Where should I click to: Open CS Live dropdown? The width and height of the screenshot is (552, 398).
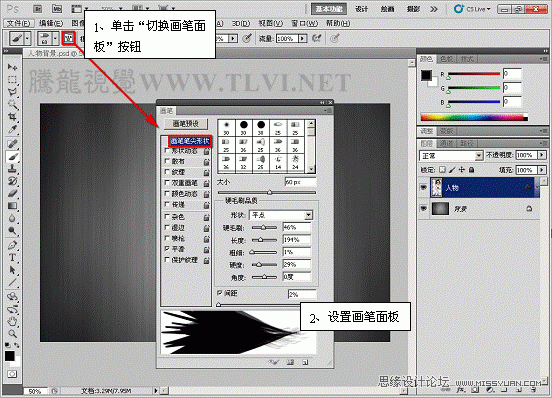pos(472,9)
